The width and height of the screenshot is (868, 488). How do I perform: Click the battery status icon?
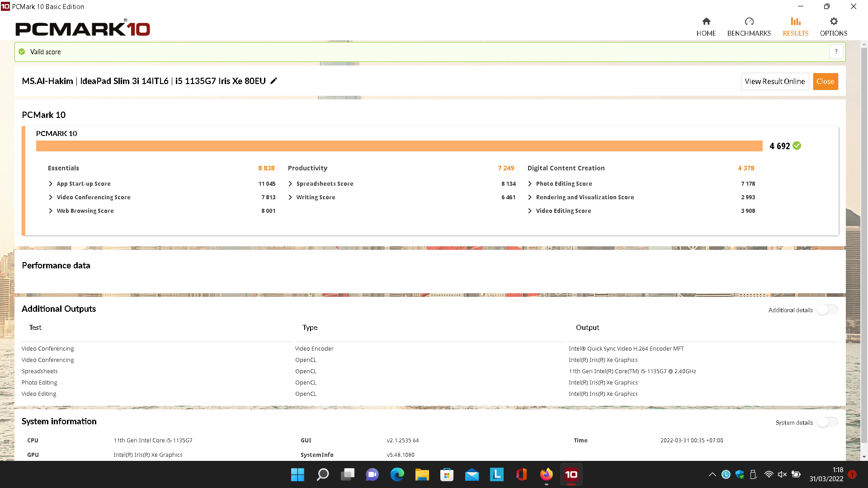pos(796,474)
